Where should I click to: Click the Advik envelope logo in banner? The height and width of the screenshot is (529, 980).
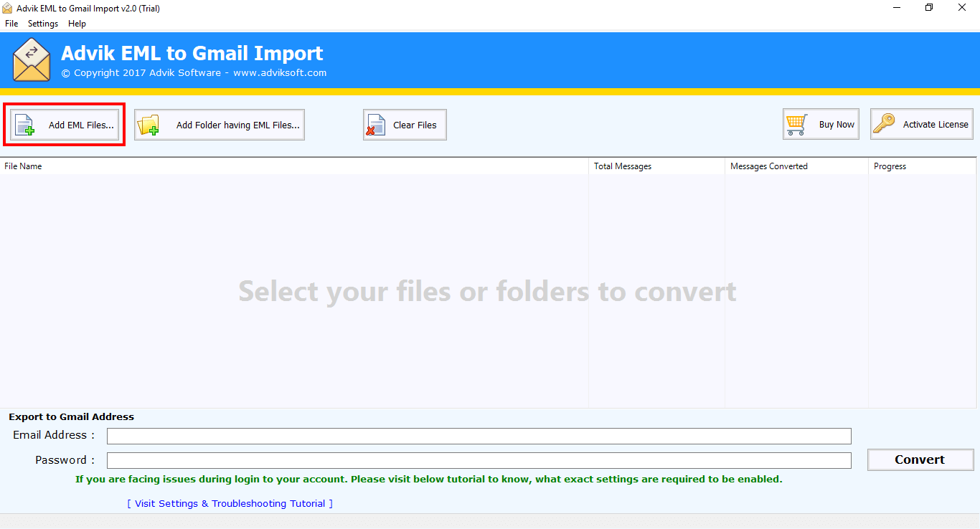32,59
